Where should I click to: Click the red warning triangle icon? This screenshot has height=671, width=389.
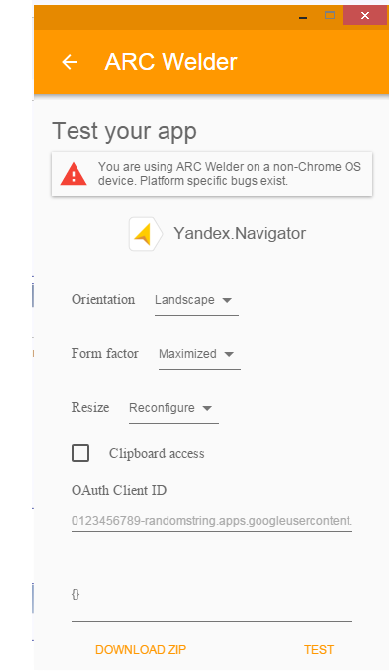74,174
